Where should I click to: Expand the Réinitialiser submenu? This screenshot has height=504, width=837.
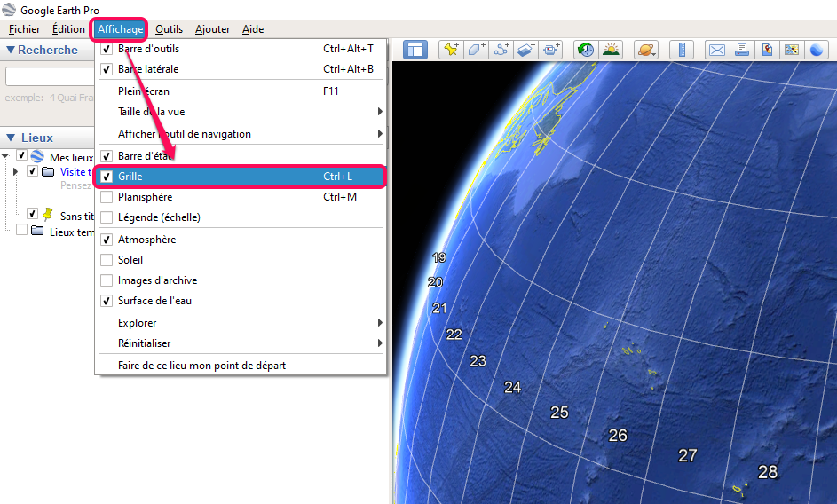click(241, 343)
